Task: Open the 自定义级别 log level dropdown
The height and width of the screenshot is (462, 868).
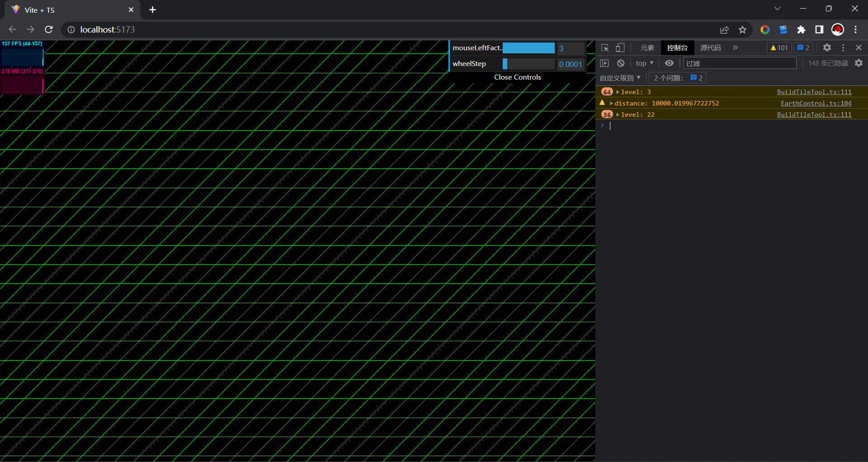Action: (x=620, y=78)
